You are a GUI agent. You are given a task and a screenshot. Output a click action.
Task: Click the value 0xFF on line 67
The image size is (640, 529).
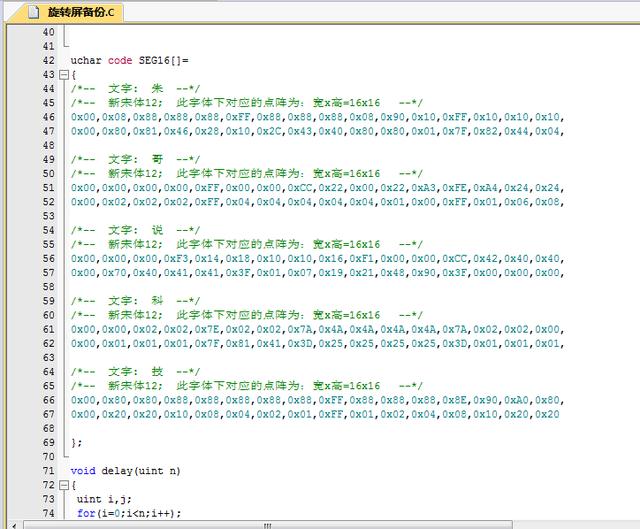331,414
